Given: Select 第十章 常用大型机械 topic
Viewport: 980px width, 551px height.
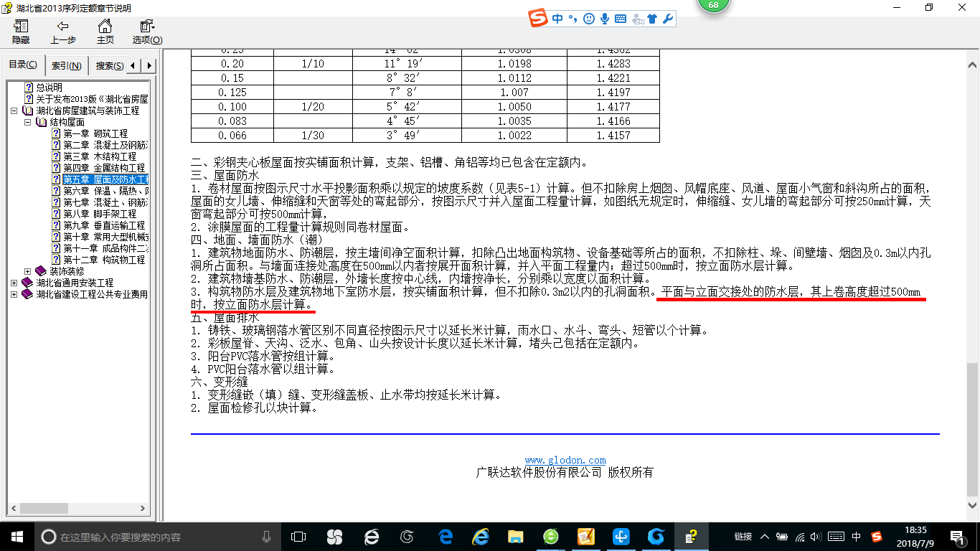Looking at the screenshot, I should (105, 237).
